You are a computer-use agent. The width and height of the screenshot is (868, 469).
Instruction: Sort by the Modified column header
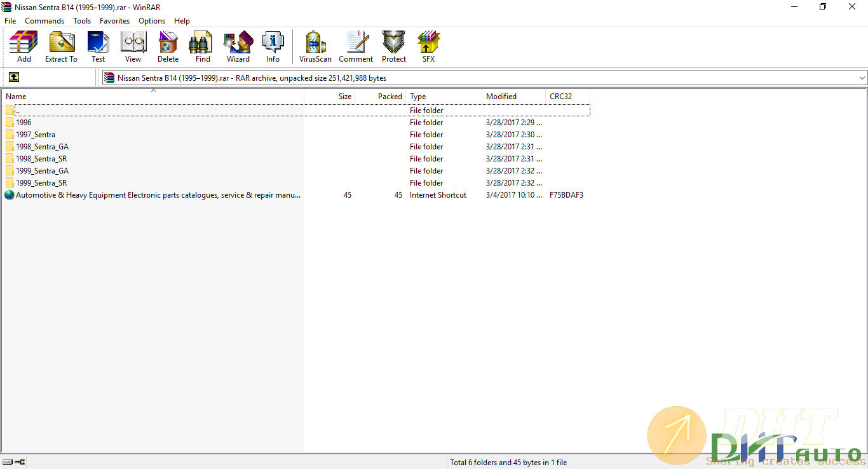click(513, 97)
